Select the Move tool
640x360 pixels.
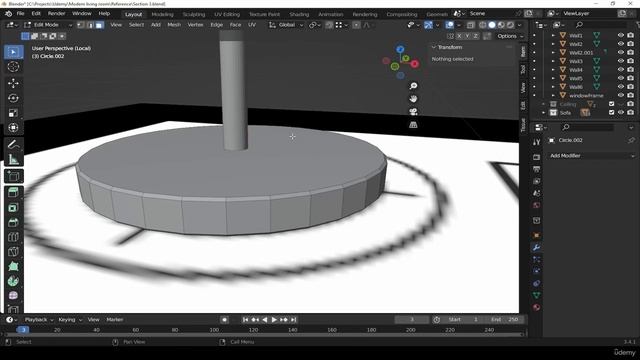coord(13,83)
